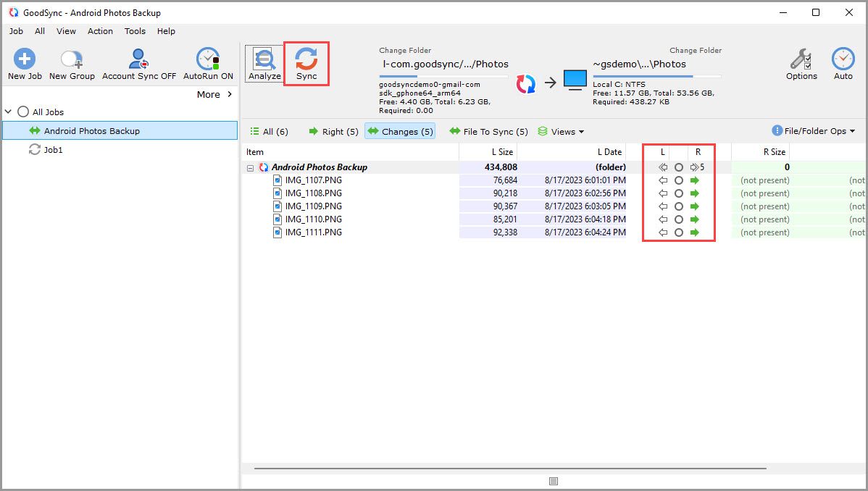Open the Views dropdown
Viewport: 868px width, 491px height.
[x=561, y=131]
